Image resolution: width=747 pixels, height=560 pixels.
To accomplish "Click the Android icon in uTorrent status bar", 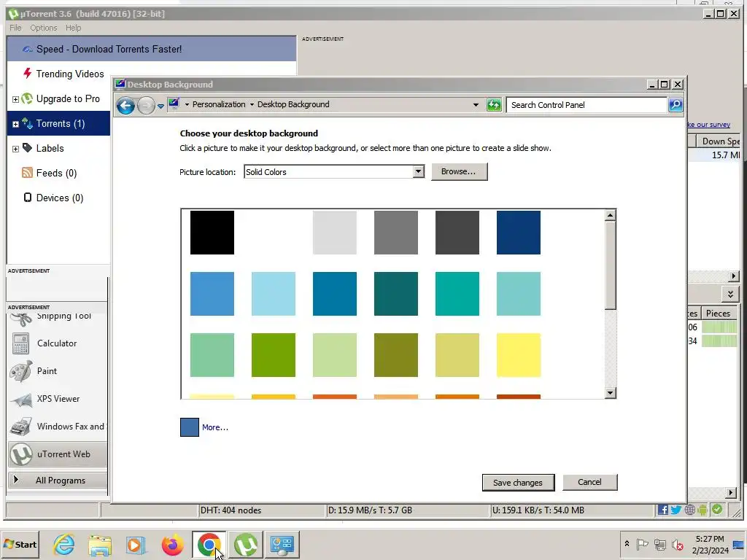I will pyautogui.click(x=703, y=510).
